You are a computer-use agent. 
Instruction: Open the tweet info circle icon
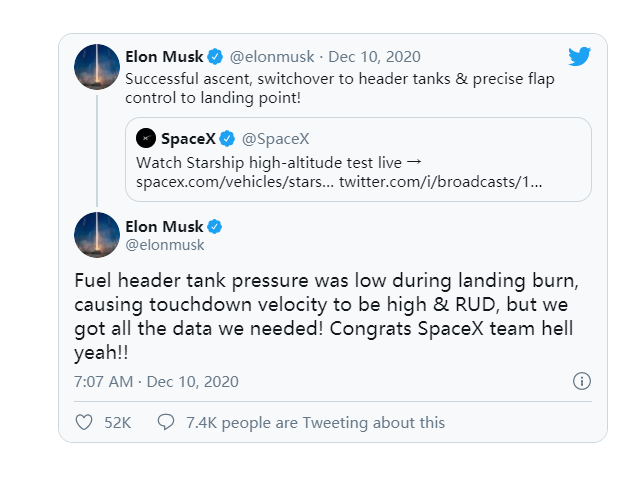582,381
